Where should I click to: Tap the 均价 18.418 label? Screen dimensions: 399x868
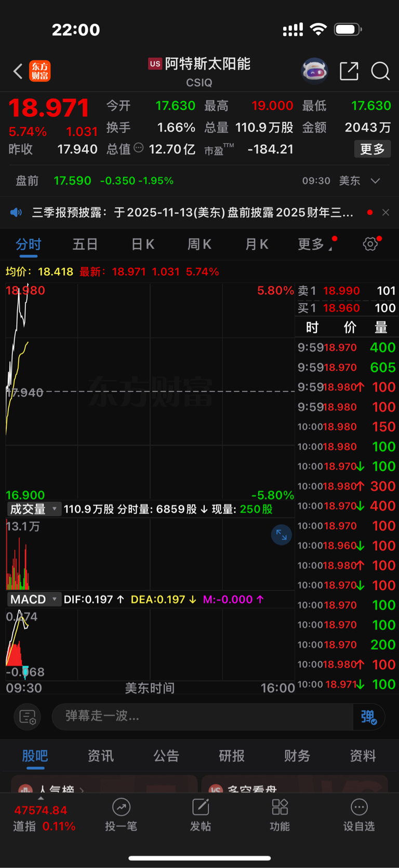point(39,271)
